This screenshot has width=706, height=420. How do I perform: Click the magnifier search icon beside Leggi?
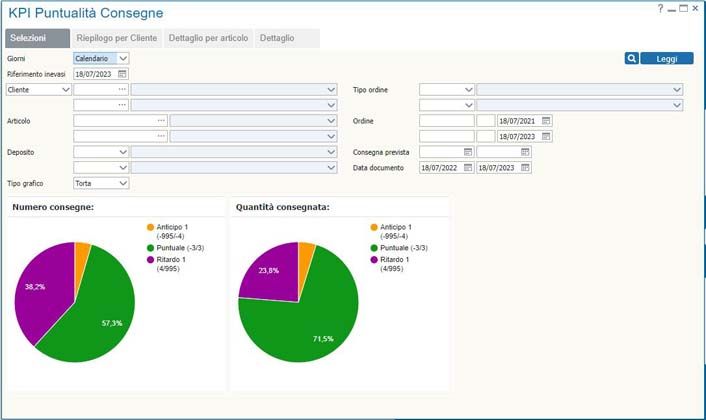[631, 59]
